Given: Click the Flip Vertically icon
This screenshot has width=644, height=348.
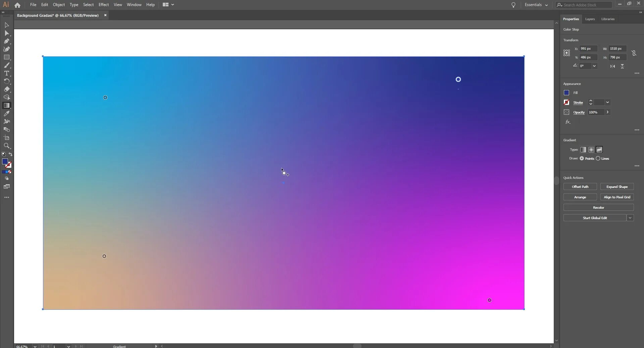Looking at the screenshot, I should click(622, 66).
